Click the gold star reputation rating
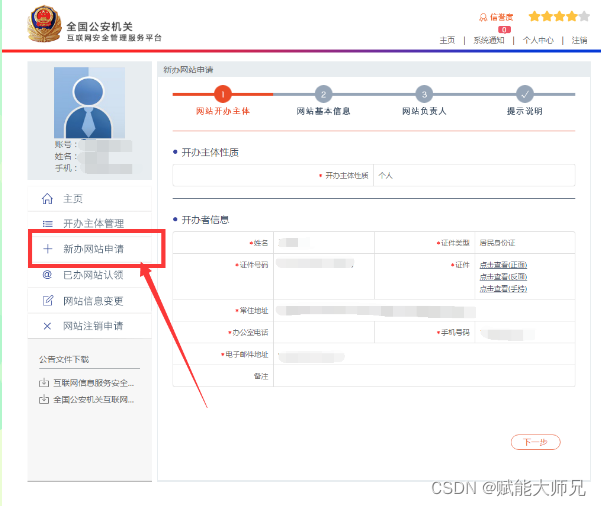Image resolution: width=601 pixels, height=506 pixels. (559, 16)
